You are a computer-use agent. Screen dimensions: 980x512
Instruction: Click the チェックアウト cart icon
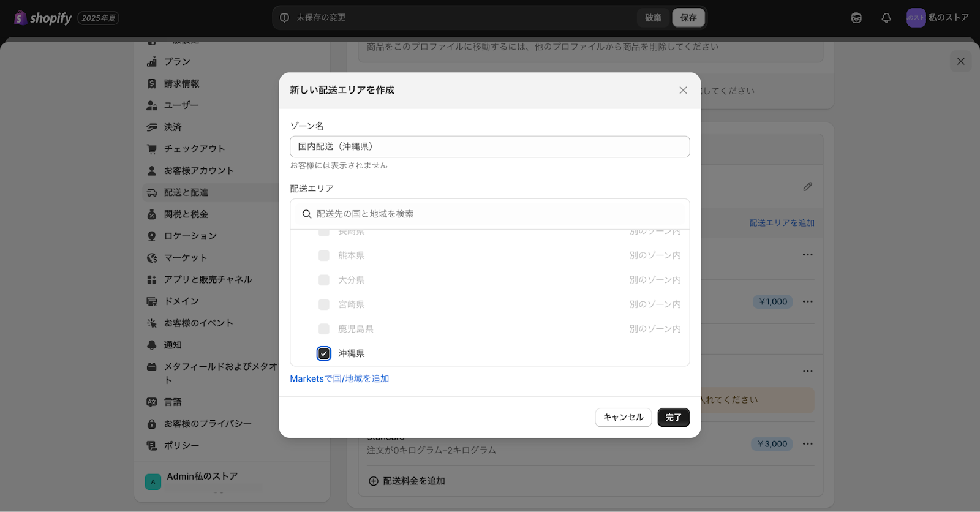pos(152,149)
